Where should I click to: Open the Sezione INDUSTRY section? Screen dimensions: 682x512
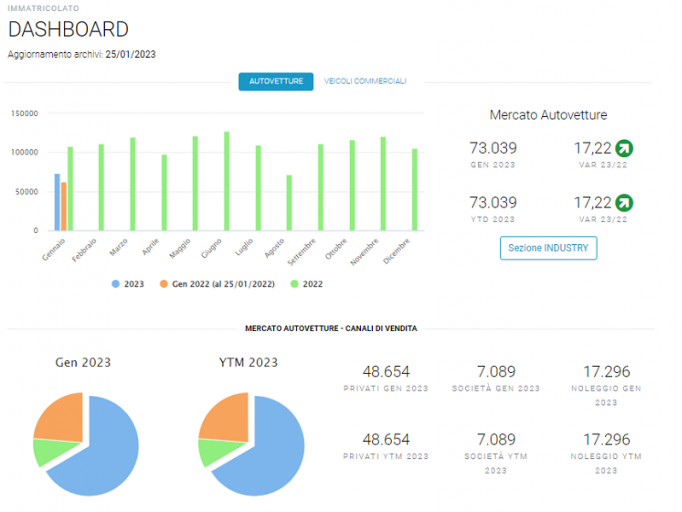(548, 248)
